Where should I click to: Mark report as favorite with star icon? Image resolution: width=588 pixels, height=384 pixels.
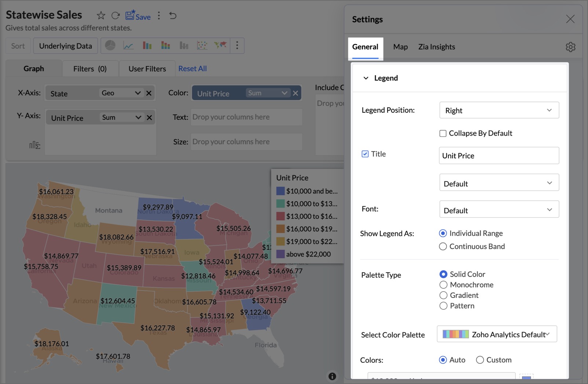(x=101, y=15)
